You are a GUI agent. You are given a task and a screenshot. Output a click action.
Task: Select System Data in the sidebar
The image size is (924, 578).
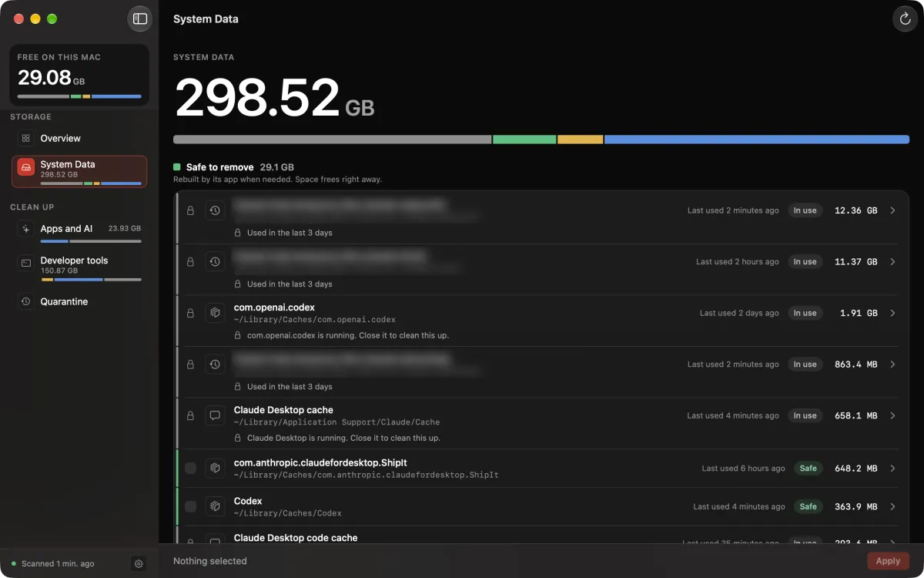click(x=79, y=171)
